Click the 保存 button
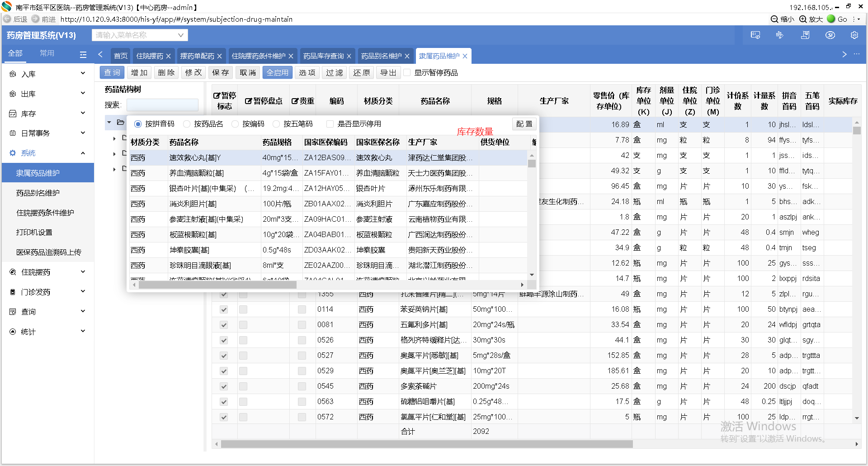This screenshot has width=868, height=466. pos(221,72)
